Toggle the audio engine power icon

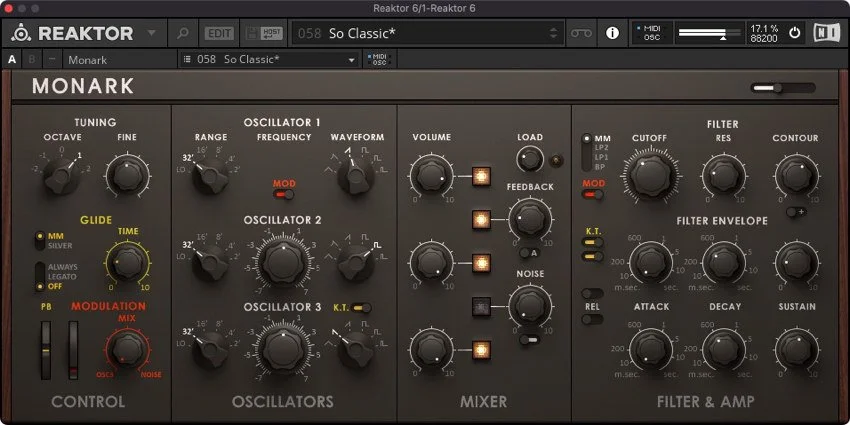coord(794,33)
